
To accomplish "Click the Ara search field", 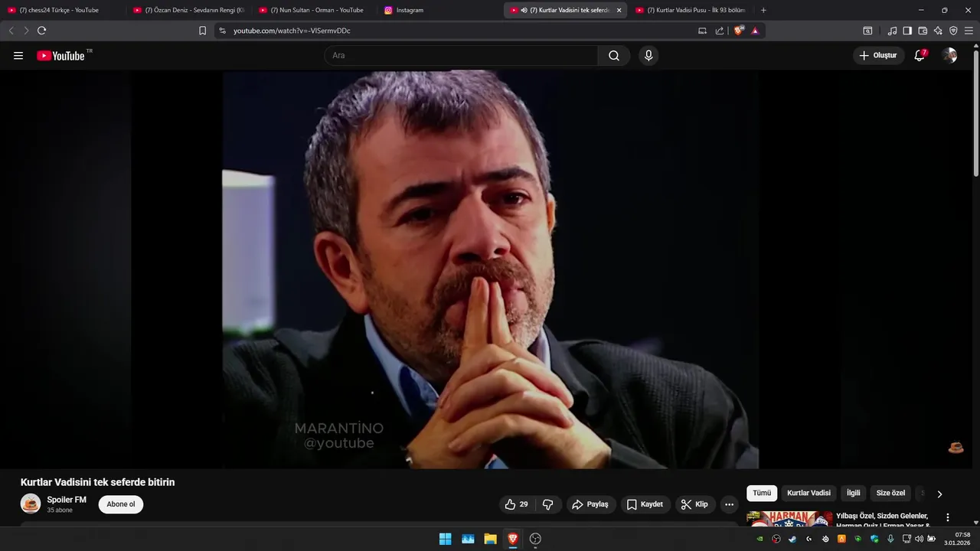I will (461, 56).
